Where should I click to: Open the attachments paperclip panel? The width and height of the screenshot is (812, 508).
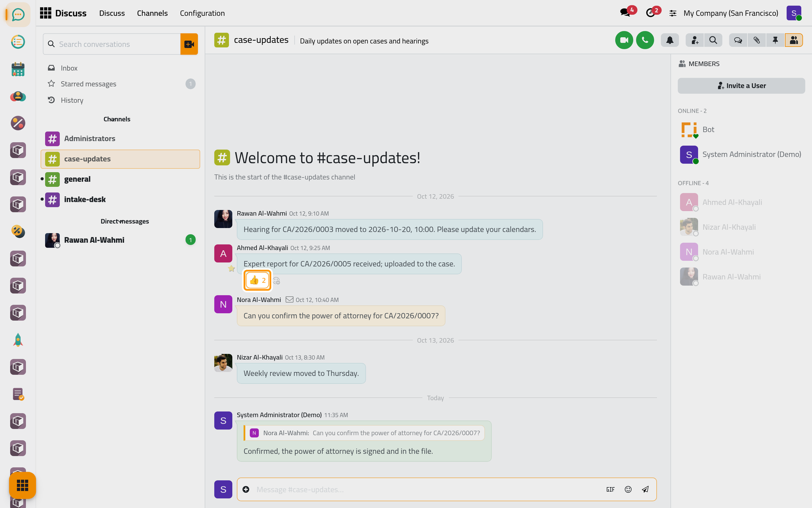[757, 40]
